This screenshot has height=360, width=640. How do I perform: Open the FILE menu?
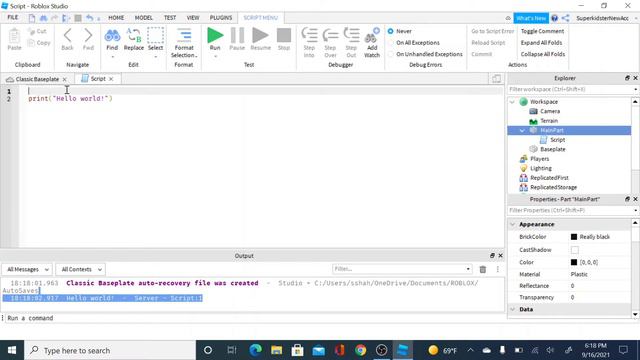[13, 18]
